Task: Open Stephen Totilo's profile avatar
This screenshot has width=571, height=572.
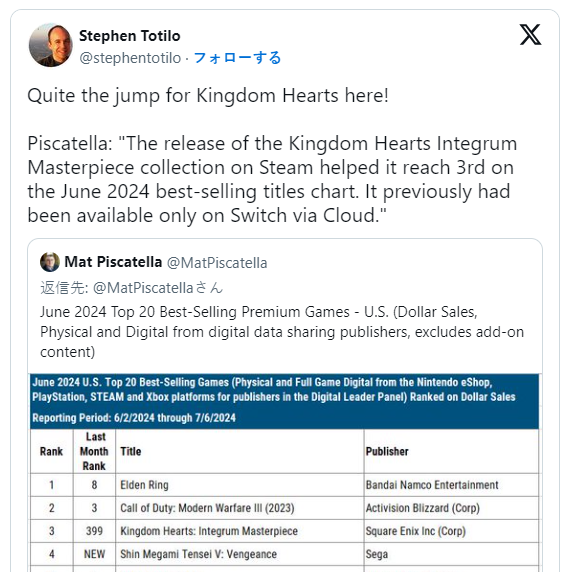Action: (x=51, y=45)
